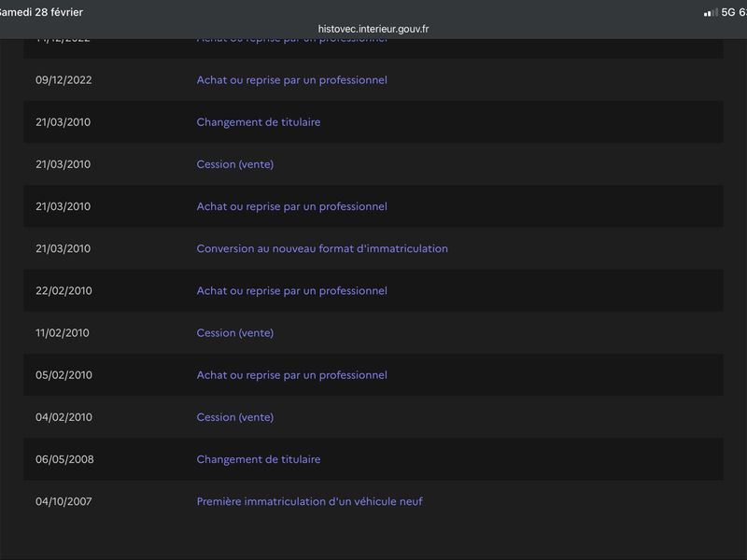Screen dimensions: 747x560
Task: Open the 05/02/2010 "Achat ou reprise" entry
Action: pos(291,375)
